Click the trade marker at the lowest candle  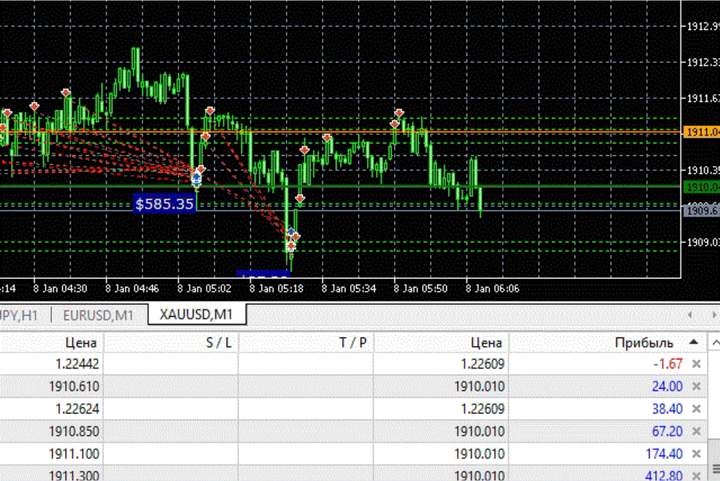point(291,239)
